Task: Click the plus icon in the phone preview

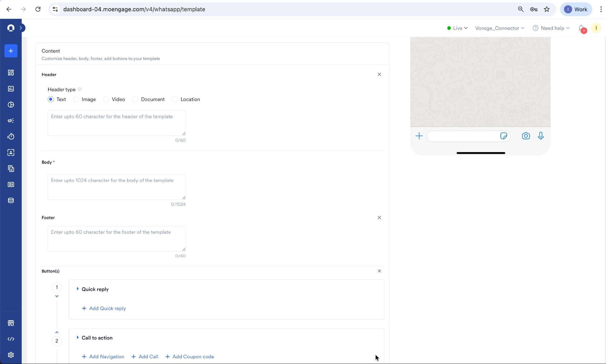Action: (419, 136)
